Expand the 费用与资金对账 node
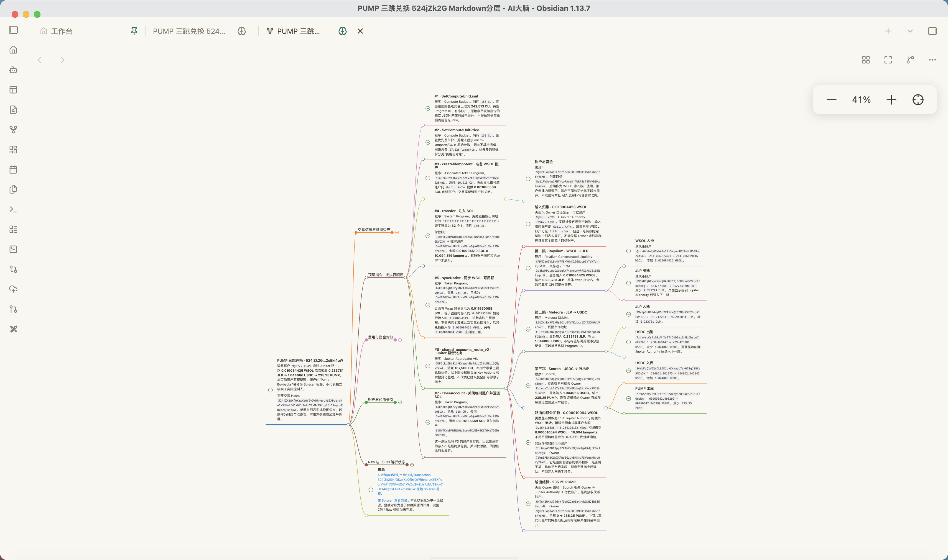The width and height of the screenshot is (948, 560). 400,340
